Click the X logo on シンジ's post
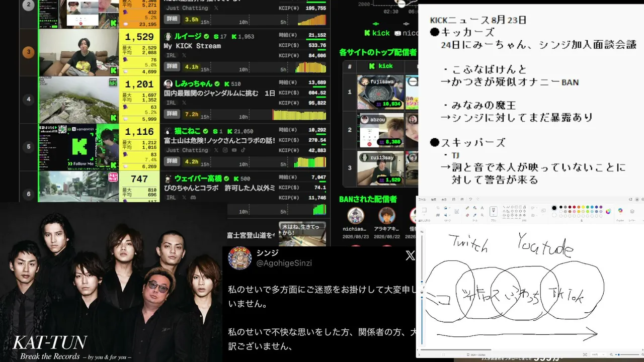This screenshot has height=362, width=644. point(410,256)
